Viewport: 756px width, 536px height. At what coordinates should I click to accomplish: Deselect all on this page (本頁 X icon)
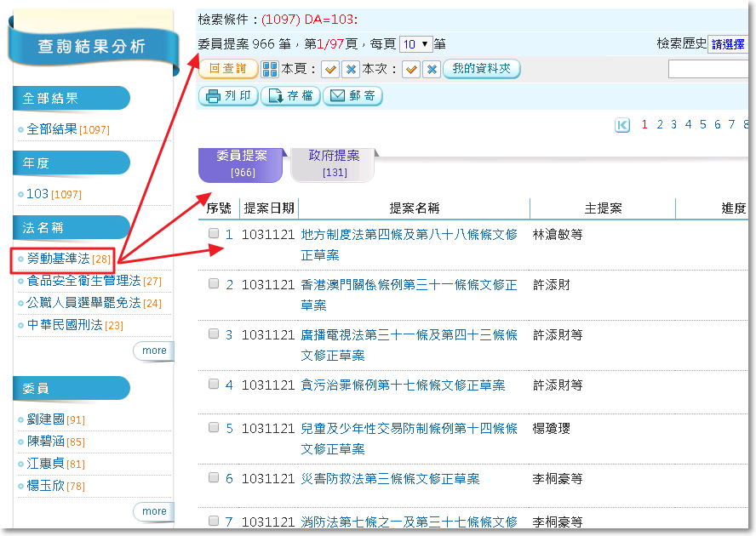click(x=350, y=69)
